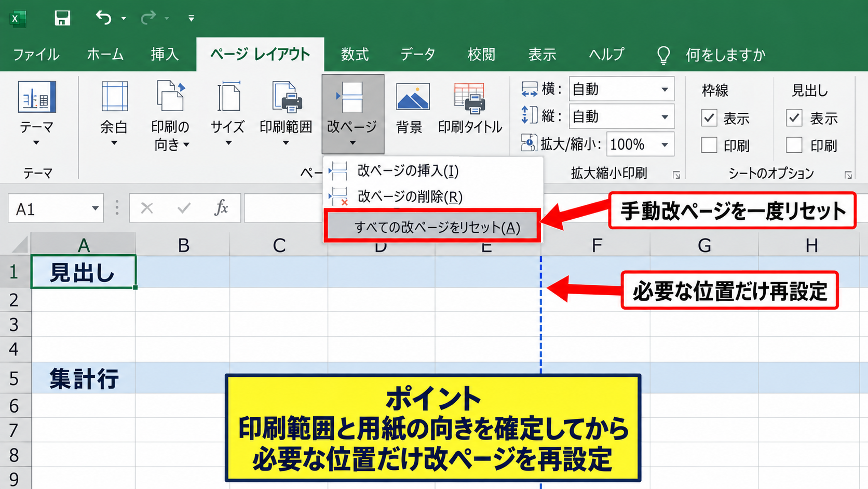Click the Redo arrow icon
Screen dimensions: 868x489
148,18
